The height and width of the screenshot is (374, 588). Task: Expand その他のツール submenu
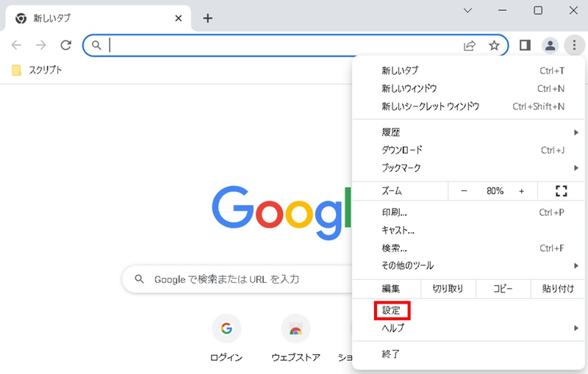click(x=468, y=266)
